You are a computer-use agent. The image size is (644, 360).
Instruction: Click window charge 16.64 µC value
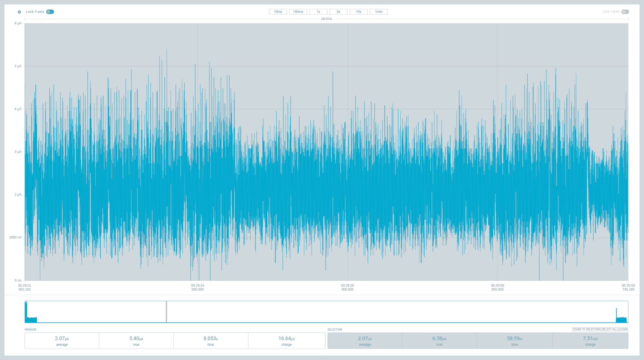287,339
